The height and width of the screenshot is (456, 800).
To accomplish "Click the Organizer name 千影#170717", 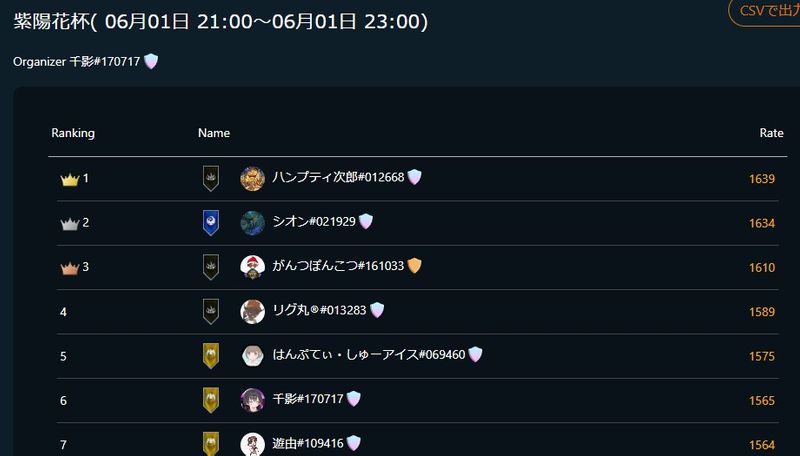I will 106,62.
